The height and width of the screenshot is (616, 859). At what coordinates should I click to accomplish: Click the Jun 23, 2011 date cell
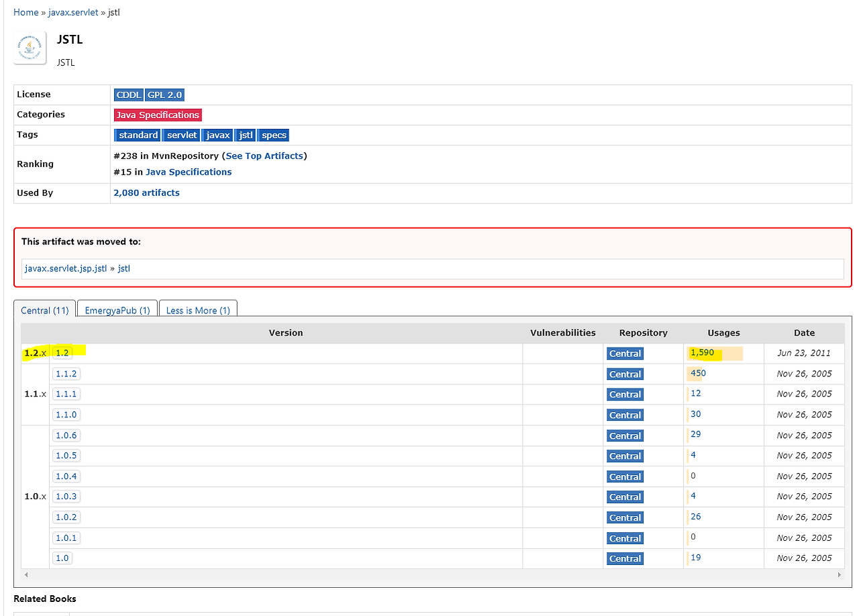[804, 353]
